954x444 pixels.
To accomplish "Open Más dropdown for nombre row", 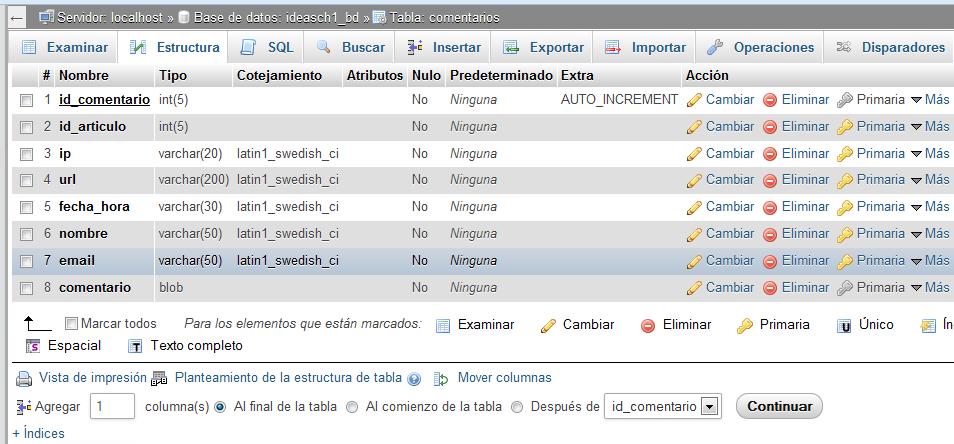I will tap(930, 233).
